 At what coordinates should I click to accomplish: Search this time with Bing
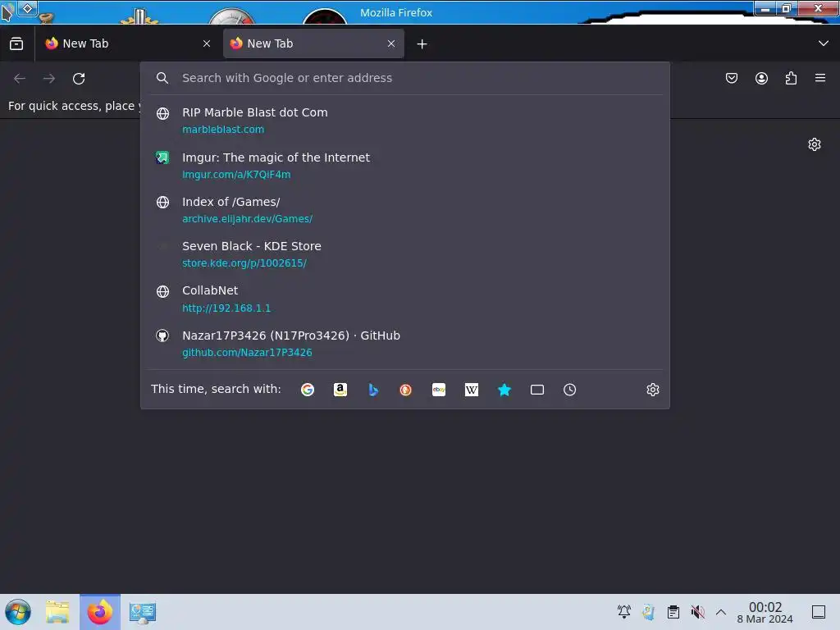(373, 390)
